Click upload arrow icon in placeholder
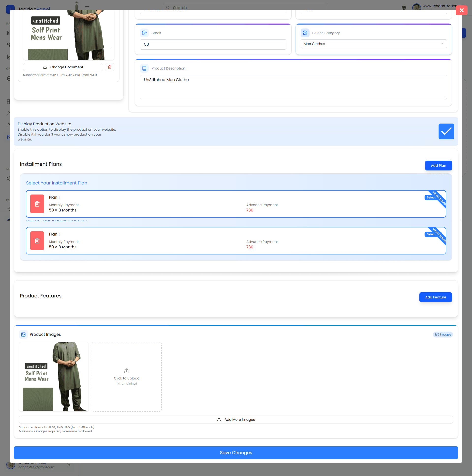Screen dimensions: 472x476 pos(127,371)
